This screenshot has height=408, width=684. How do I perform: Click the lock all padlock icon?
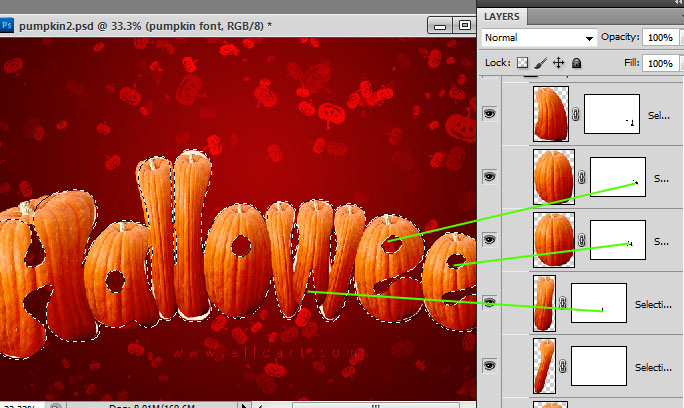pyautogui.click(x=577, y=63)
